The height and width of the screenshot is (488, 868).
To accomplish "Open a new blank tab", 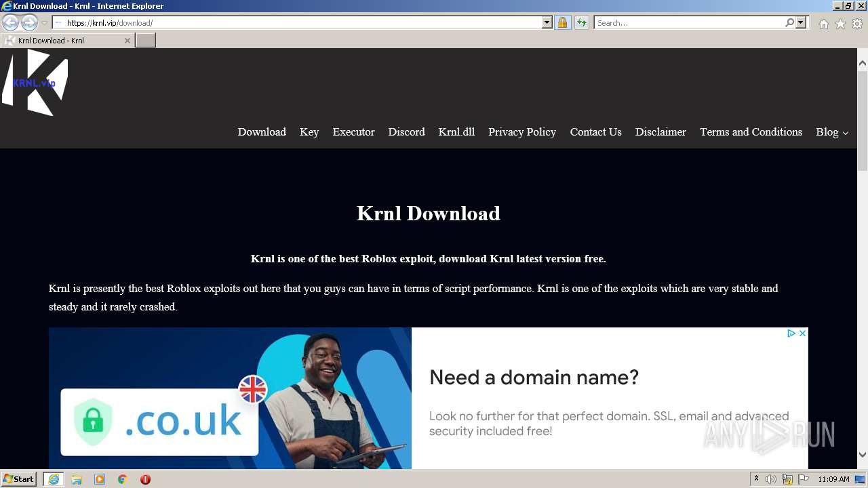I will (x=146, y=40).
